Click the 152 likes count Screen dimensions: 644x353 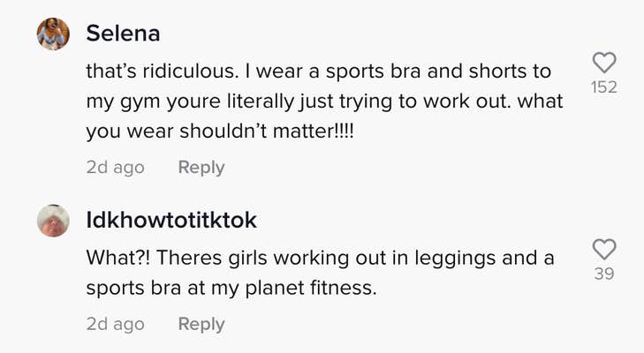pos(604,87)
